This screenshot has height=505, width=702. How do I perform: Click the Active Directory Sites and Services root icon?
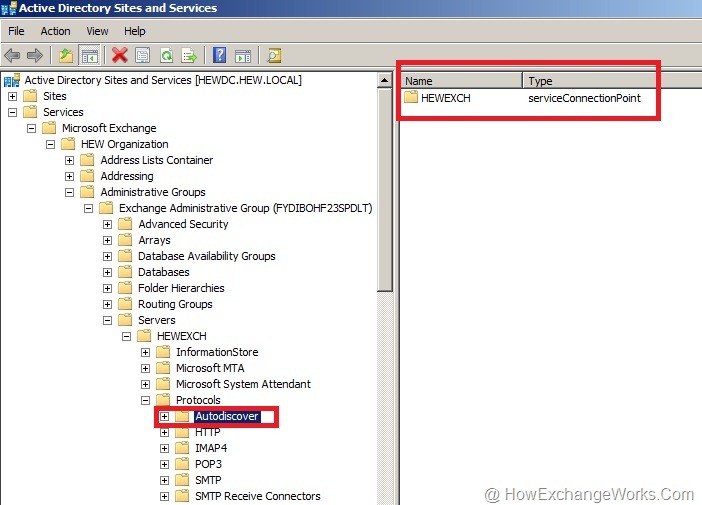pos(12,80)
